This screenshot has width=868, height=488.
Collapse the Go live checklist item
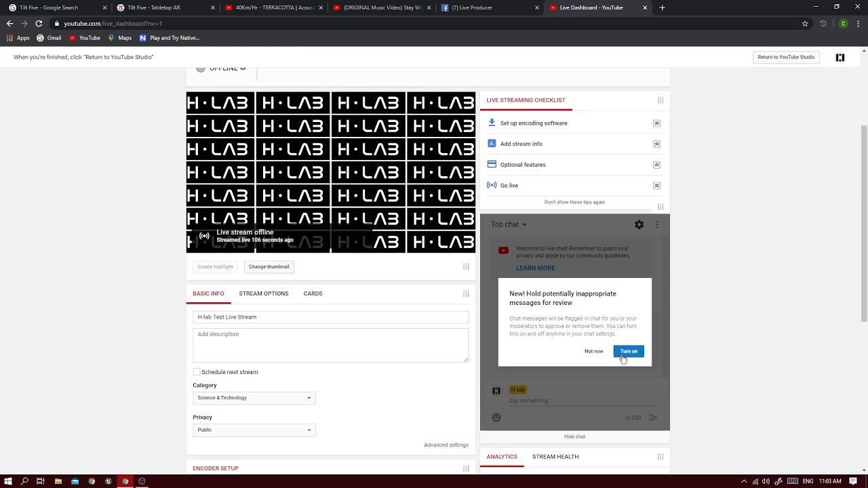pos(656,185)
